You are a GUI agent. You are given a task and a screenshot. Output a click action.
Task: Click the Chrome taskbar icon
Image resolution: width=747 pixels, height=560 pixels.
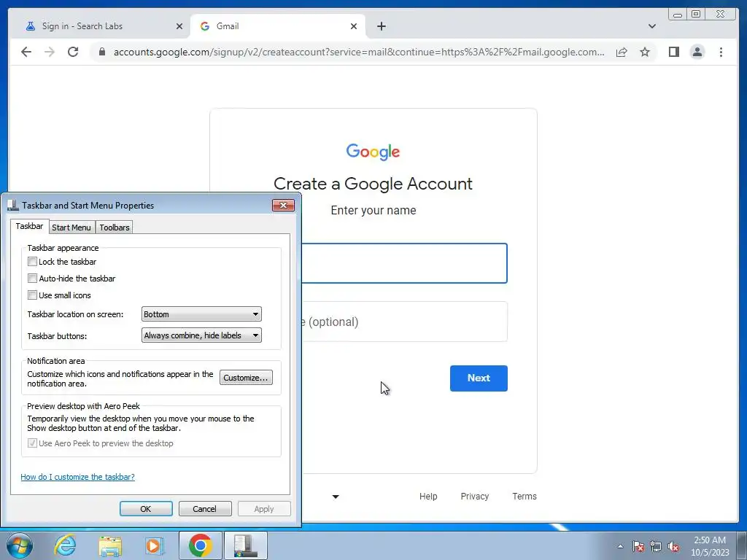tap(201, 545)
